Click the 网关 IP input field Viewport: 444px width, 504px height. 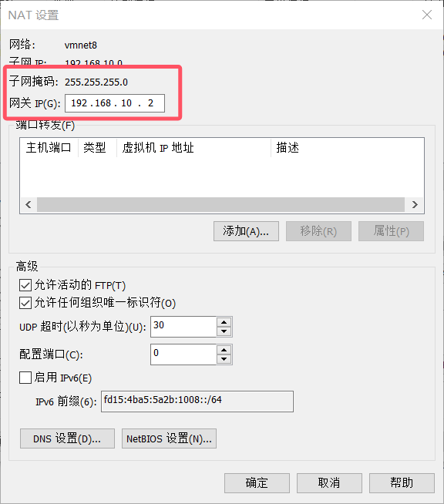(x=115, y=103)
